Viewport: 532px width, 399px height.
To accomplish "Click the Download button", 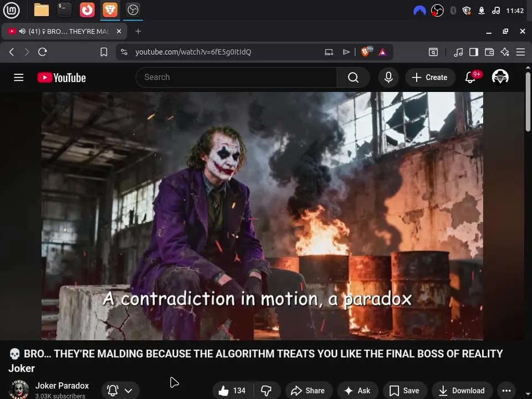I will click(462, 391).
